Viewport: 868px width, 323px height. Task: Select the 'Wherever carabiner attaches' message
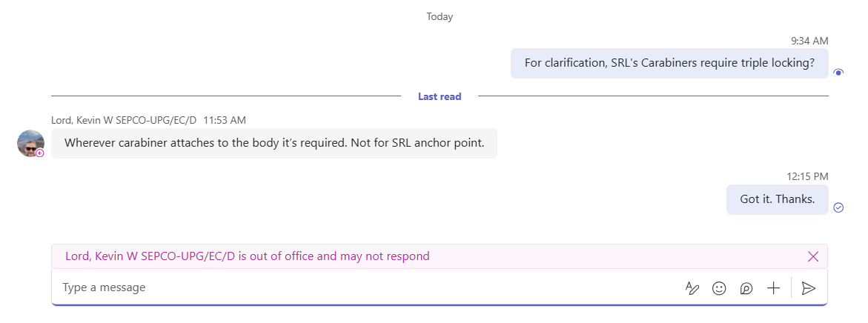coord(274,143)
